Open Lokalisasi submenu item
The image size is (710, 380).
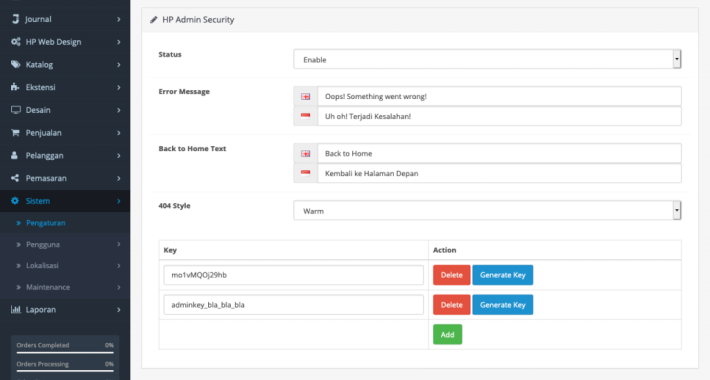pos(65,265)
